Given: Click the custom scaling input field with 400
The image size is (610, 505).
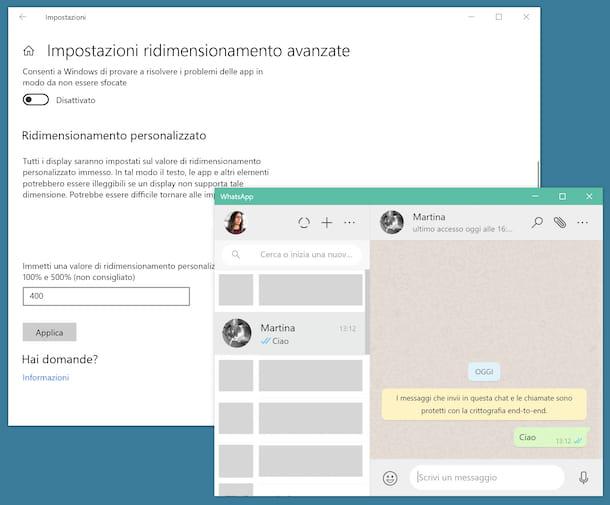Looking at the screenshot, I should tap(106, 296).
